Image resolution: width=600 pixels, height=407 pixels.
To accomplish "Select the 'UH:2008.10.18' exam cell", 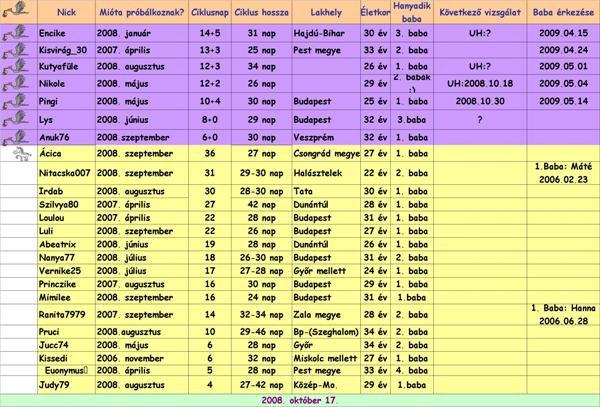I will [480, 83].
